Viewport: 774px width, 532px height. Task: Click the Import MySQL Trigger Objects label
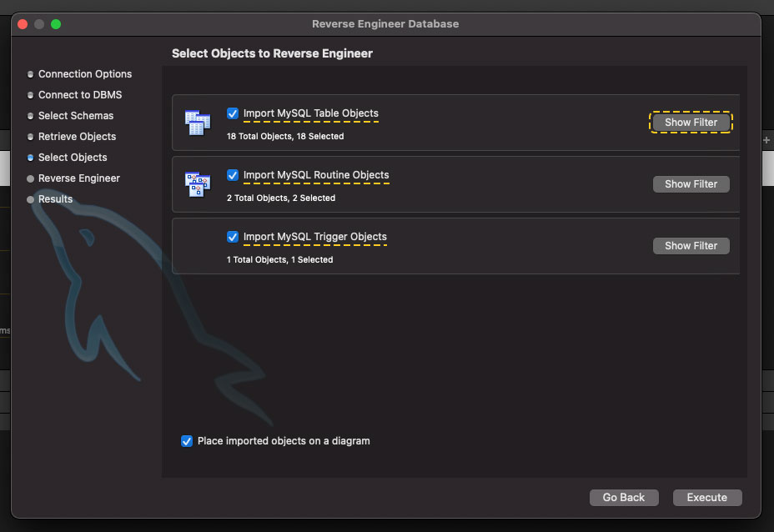[315, 237]
